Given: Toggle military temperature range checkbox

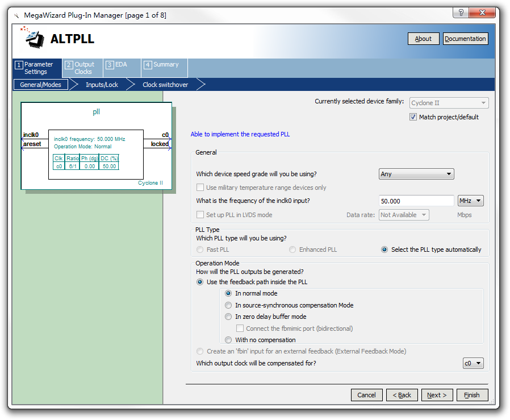Looking at the screenshot, I should click(x=200, y=188).
